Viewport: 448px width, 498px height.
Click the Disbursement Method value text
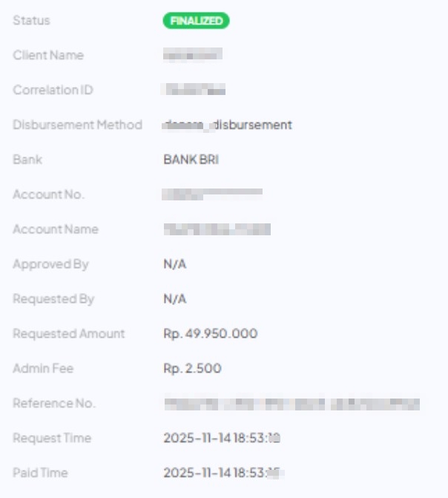tap(228, 125)
